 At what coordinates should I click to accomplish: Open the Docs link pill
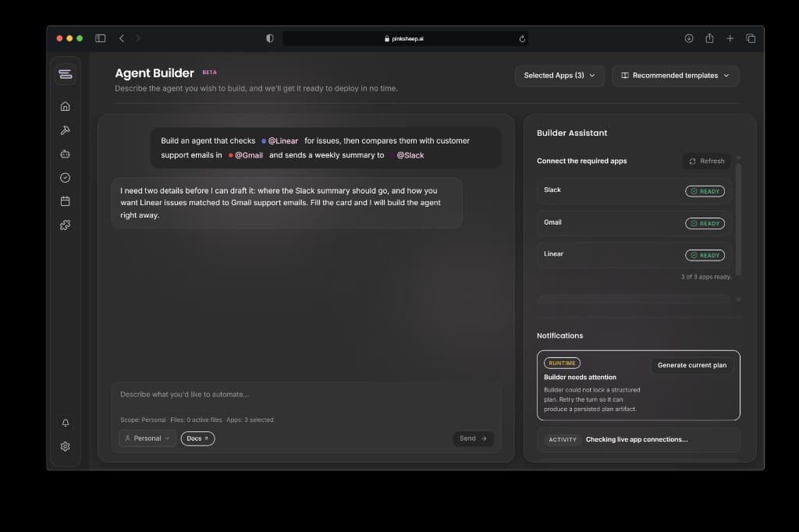(x=197, y=438)
